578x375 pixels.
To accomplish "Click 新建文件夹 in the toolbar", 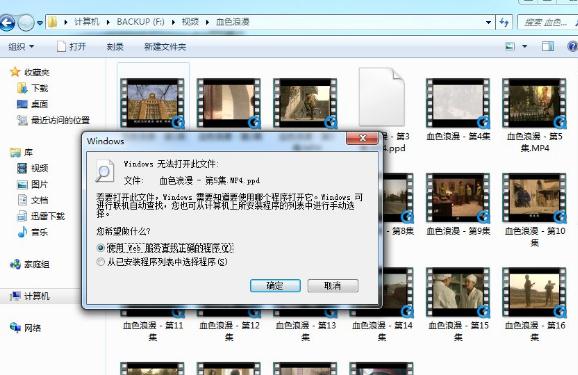I will coord(165,46).
